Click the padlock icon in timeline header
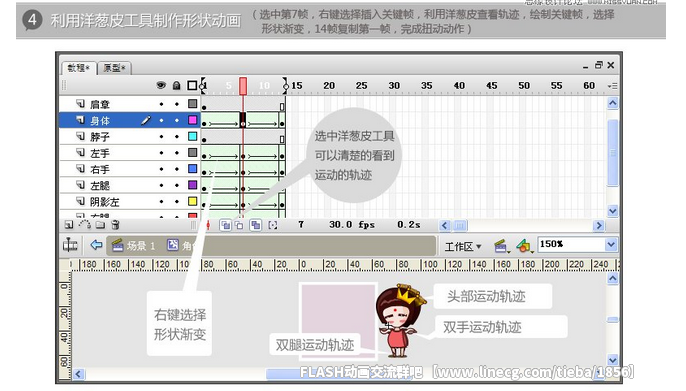Image resolution: width=686 pixels, height=391 pixels. 176,85
